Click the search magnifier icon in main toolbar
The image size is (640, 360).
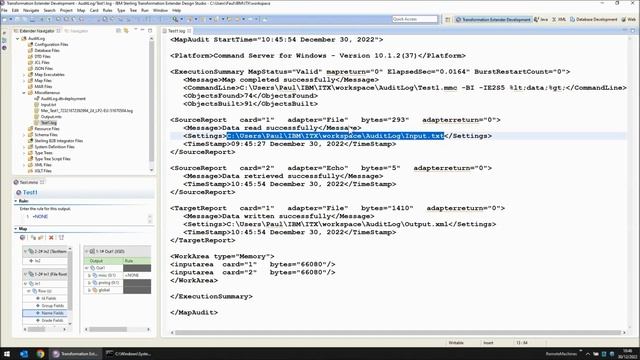175,19
